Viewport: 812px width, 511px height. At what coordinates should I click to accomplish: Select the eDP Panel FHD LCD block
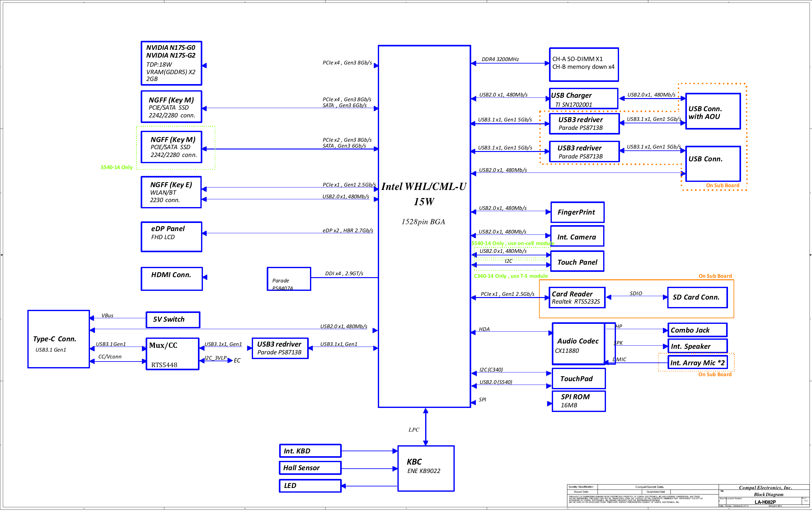point(171,236)
